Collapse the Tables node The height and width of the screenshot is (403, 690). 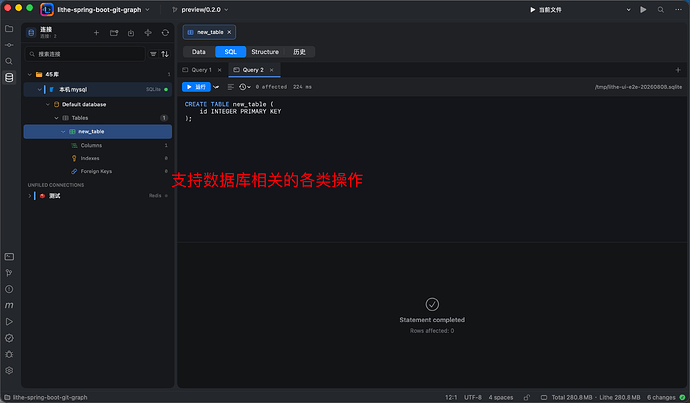(56, 118)
